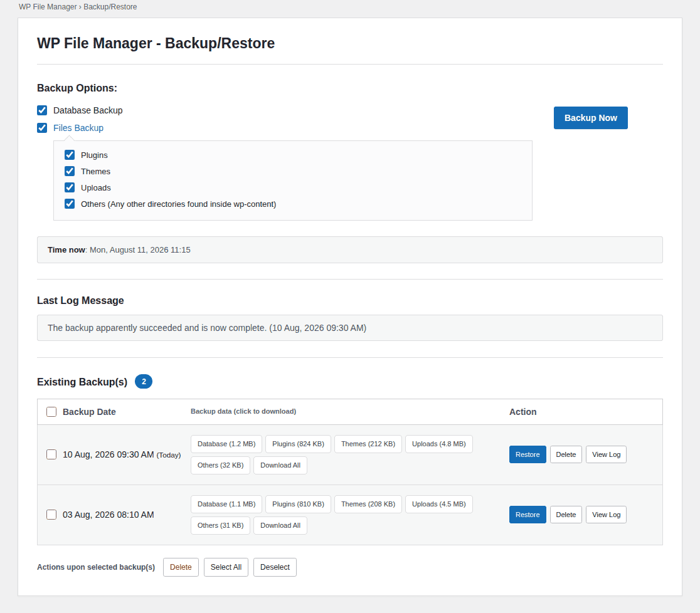Click the Themes label

[95, 171]
